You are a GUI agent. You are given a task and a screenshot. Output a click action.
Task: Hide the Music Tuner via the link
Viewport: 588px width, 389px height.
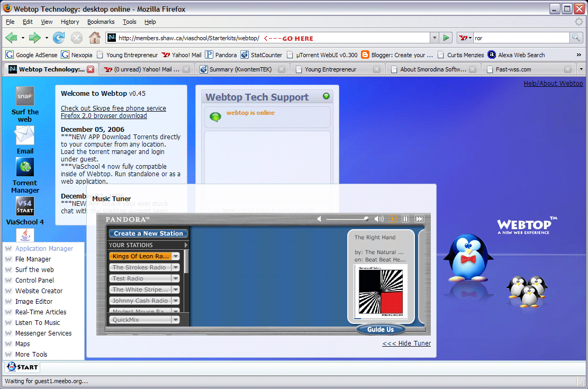pyautogui.click(x=406, y=343)
